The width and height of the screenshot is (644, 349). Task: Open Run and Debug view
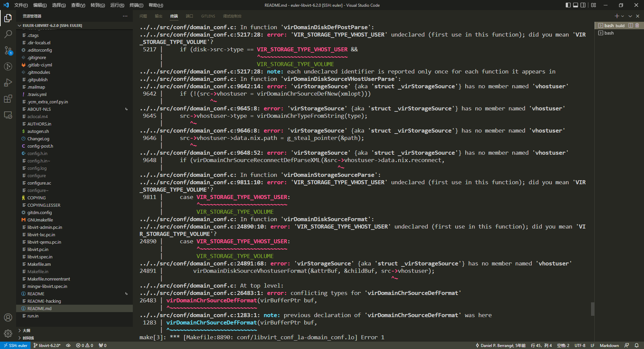coord(8,82)
